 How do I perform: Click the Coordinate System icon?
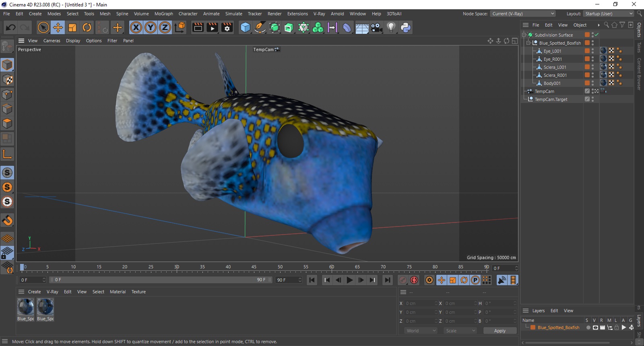[180, 27]
